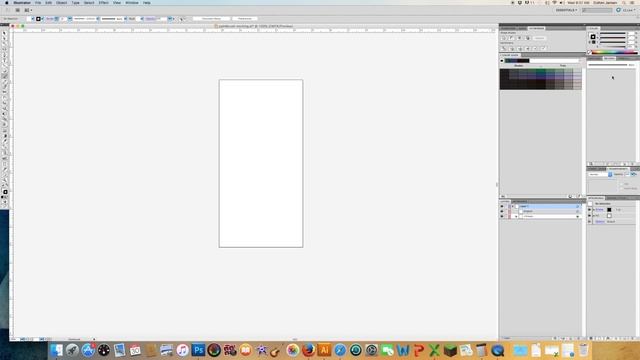Open the Effect menu
This screenshot has width=640, height=360.
[x=104, y=3]
